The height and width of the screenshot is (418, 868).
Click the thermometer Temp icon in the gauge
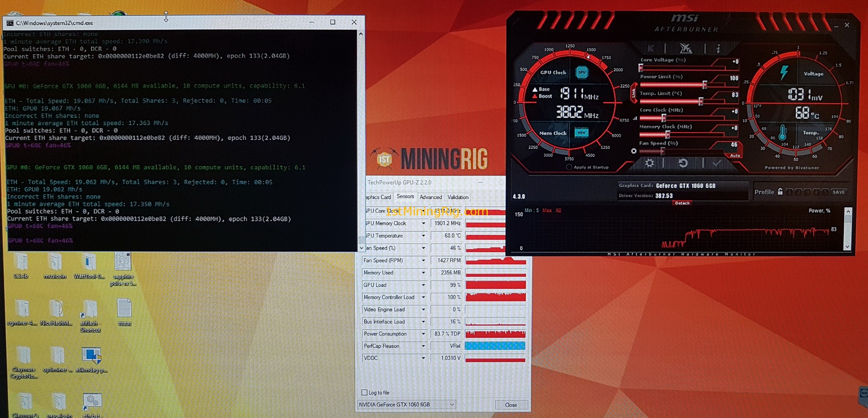783,133
